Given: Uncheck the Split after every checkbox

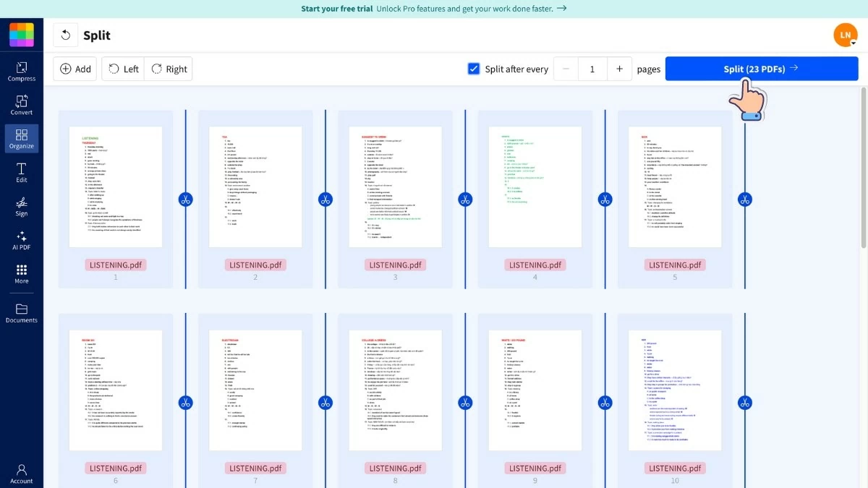Looking at the screenshot, I should (474, 69).
